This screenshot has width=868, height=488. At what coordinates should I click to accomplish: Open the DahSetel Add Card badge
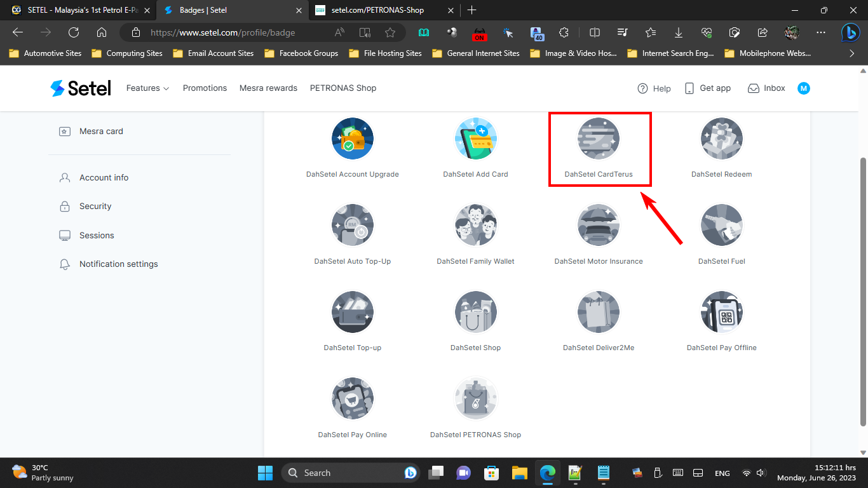click(475, 139)
